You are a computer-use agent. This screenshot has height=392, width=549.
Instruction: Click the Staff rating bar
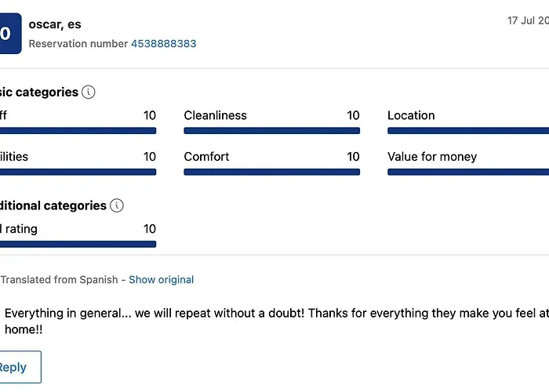point(78,131)
